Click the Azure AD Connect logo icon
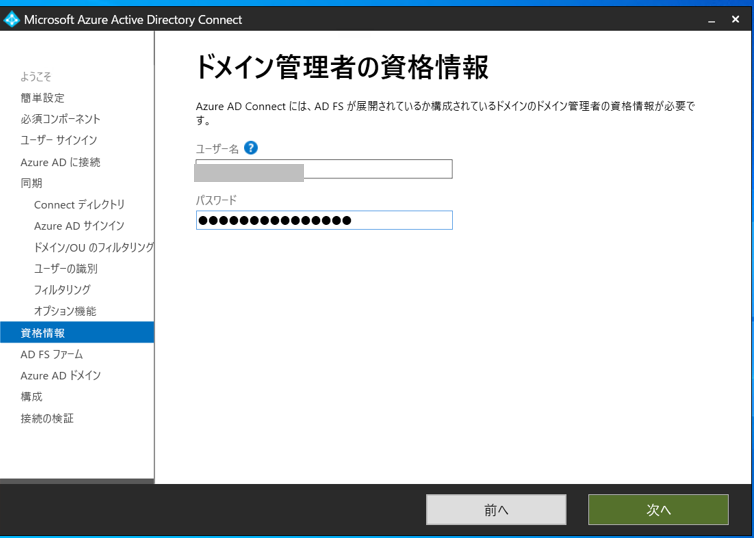The image size is (755, 542). [12, 19]
